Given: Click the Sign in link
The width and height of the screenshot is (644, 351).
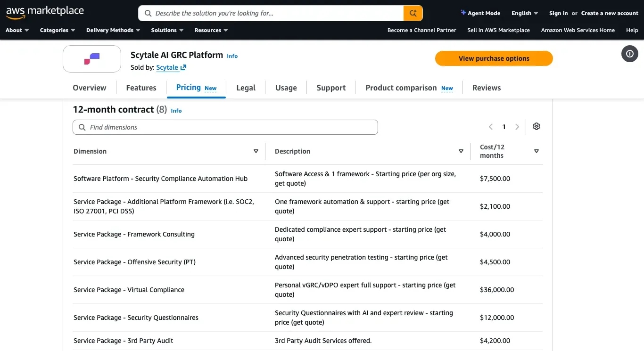Looking at the screenshot, I should (558, 13).
